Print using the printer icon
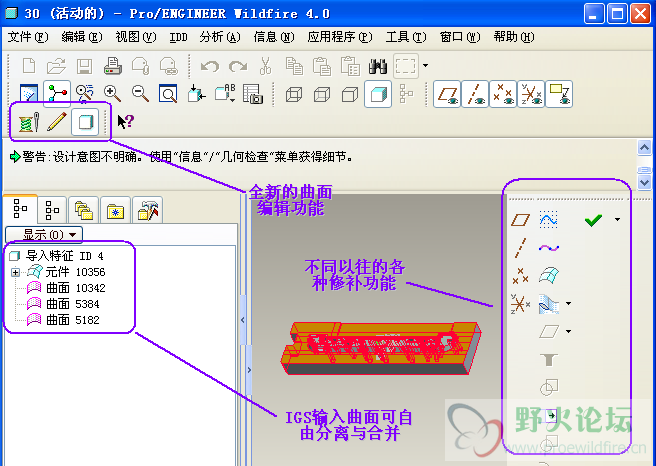 point(113,66)
